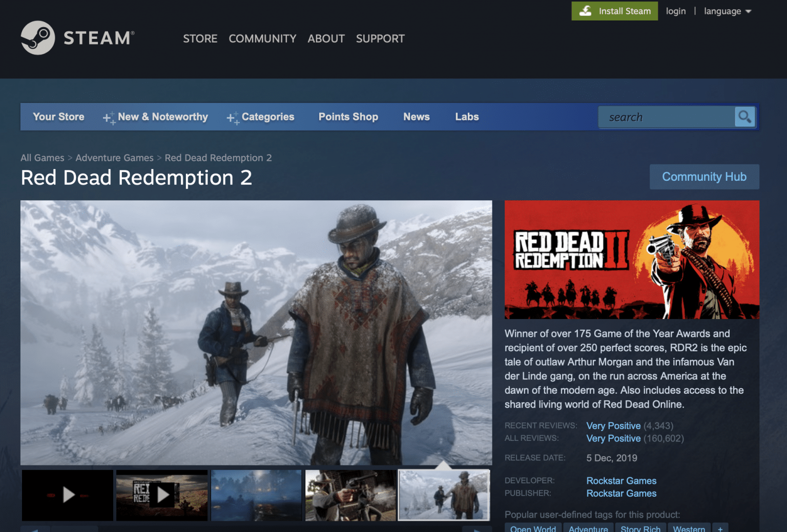Click the plus icon beside New & Noteworthy
Image resolution: width=787 pixels, height=532 pixels.
108,117
